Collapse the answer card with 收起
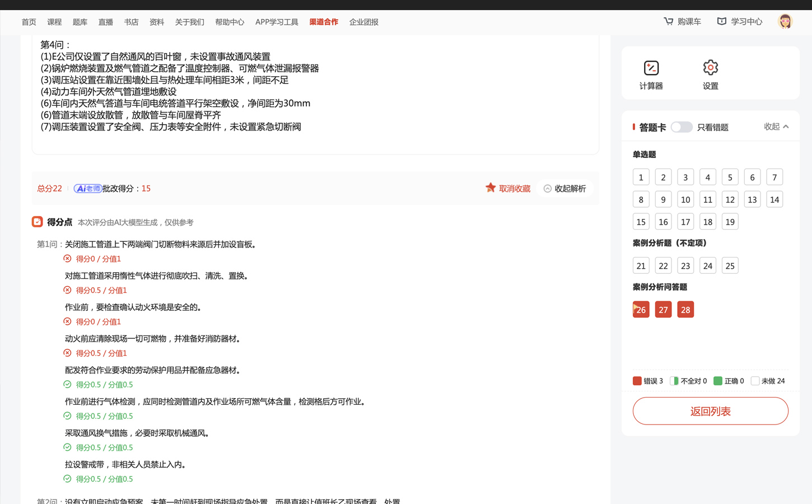 coord(776,127)
